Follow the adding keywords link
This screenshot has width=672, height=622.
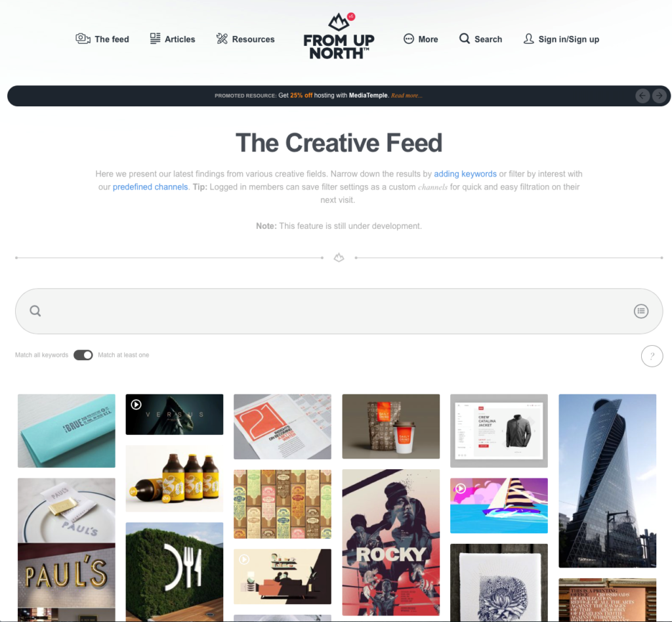pyautogui.click(x=465, y=174)
